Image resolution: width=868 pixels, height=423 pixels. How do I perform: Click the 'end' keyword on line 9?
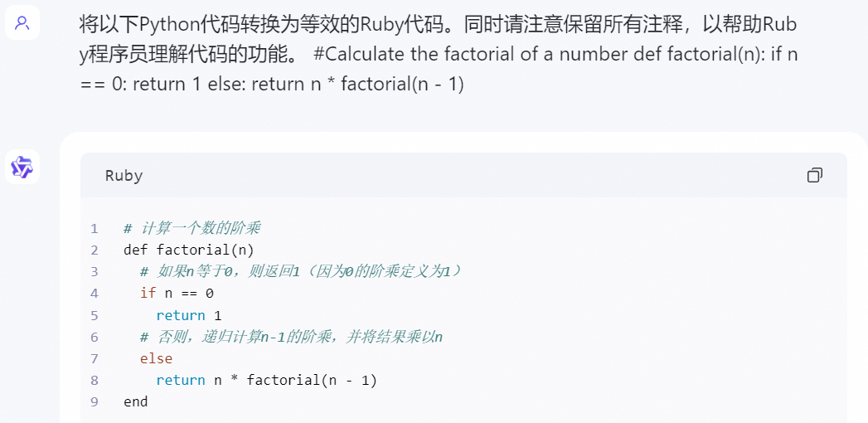pos(135,401)
